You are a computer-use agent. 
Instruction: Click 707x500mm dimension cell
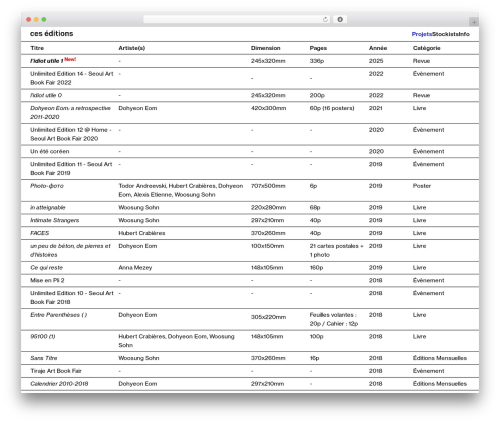pyautogui.click(x=268, y=186)
